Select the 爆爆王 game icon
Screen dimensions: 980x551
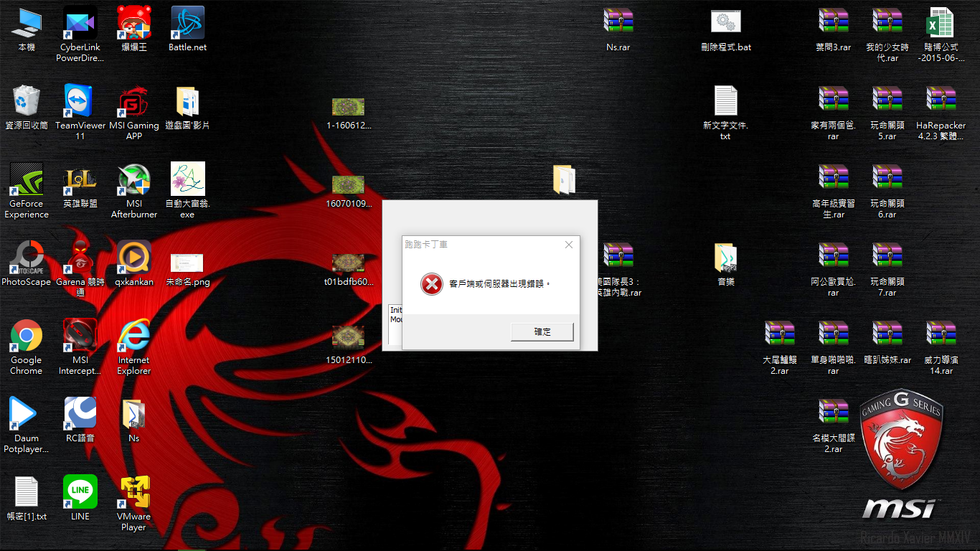coord(133,29)
